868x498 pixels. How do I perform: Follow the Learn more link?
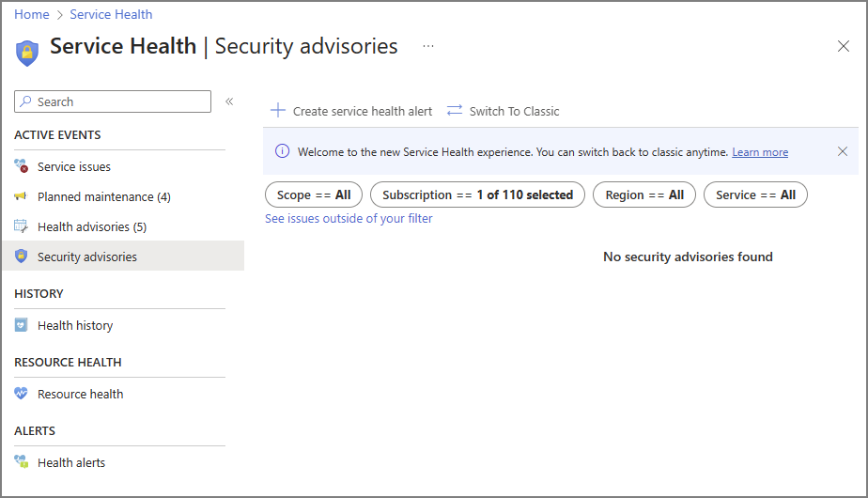[759, 152]
